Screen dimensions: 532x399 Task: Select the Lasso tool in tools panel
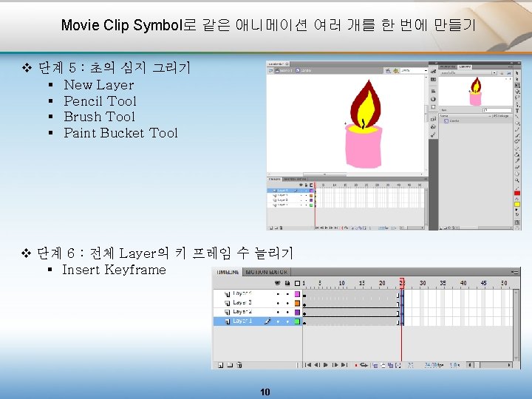(x=517, y=97)
